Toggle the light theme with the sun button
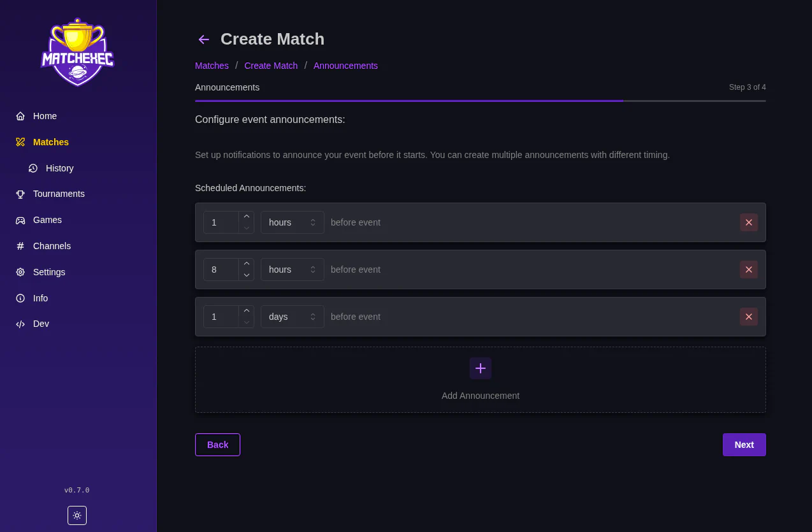Viewport: 812px width, 532px height. pyautogui.click(x=77, y=515)
